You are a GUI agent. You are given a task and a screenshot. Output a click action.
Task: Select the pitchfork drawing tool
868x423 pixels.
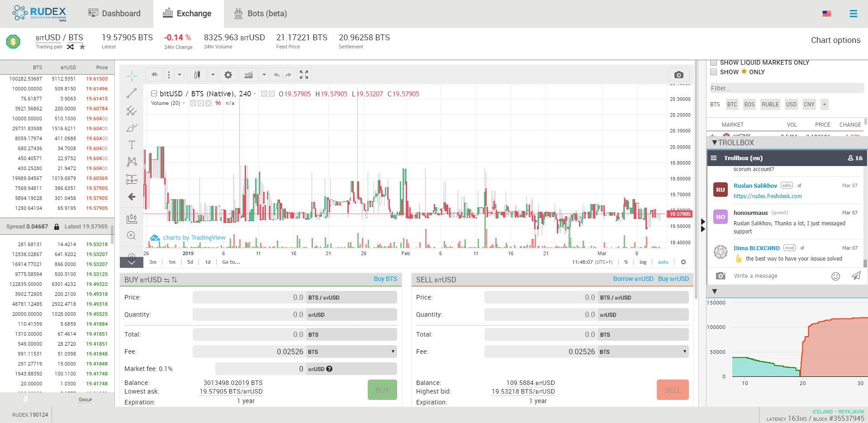pyautogui.click(x=132, y=110)
